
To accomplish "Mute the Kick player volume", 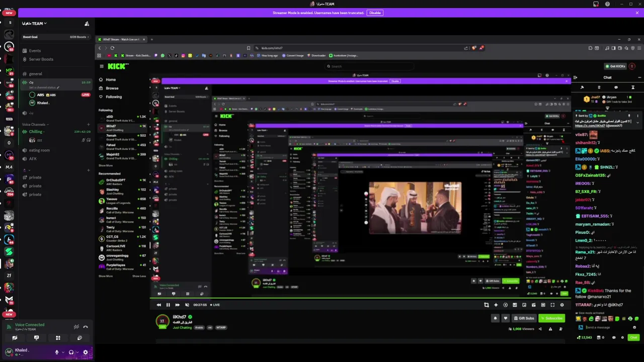I will 187,305.
